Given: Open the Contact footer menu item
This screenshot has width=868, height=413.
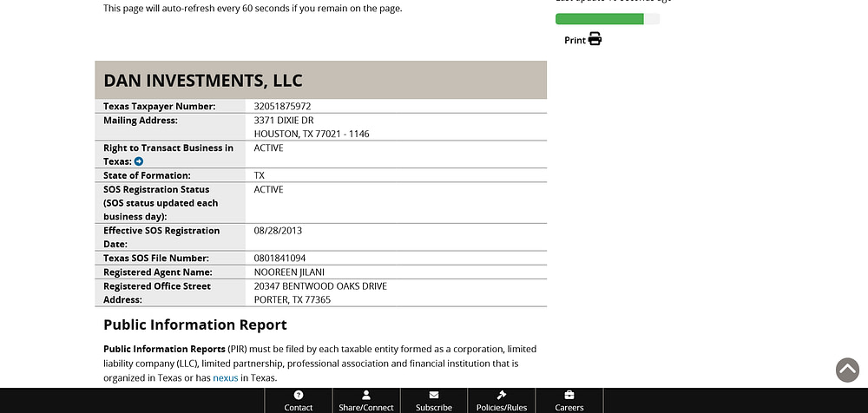Looking at the screenshot, I should click(x=299, y=401).
